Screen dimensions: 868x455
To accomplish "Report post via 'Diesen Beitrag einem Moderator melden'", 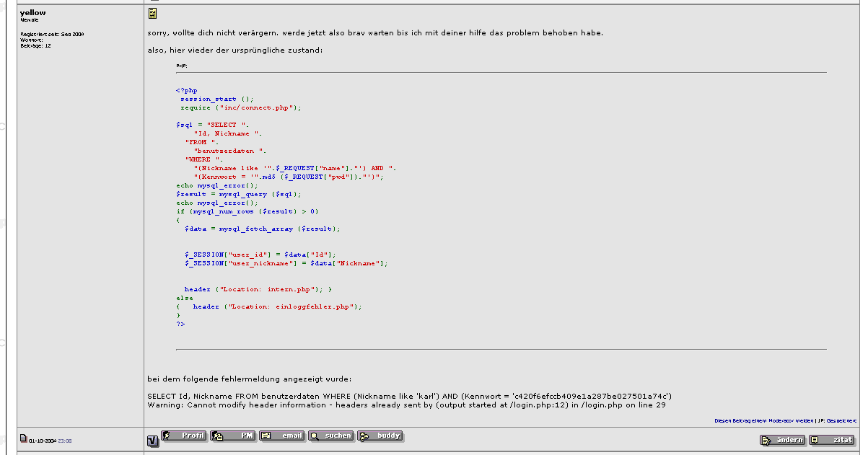I will pos(763,420).
